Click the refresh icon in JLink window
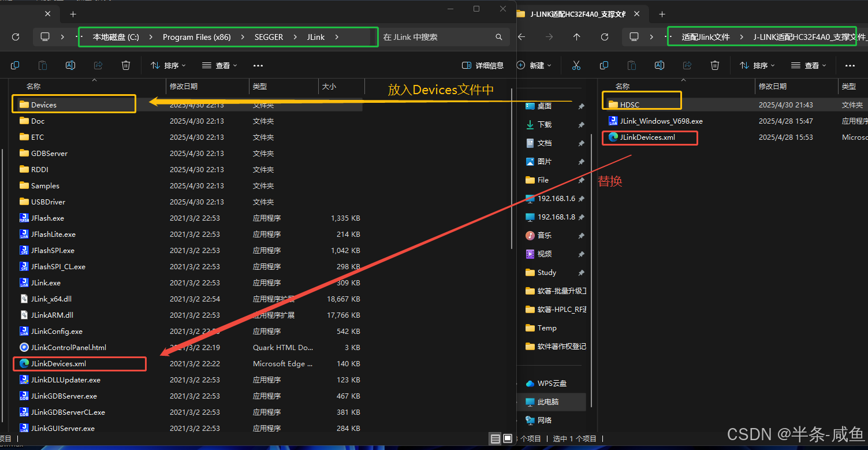This screenshot has height=450, width=868. 16,37
